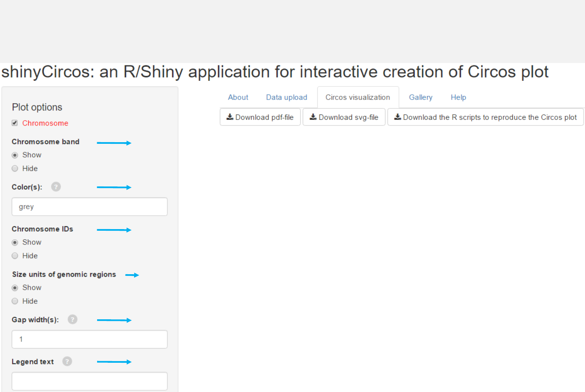The height and width of the screenshot is (392, 585).
Task: Click the shinyCircos page title
Action: [275, 72]
